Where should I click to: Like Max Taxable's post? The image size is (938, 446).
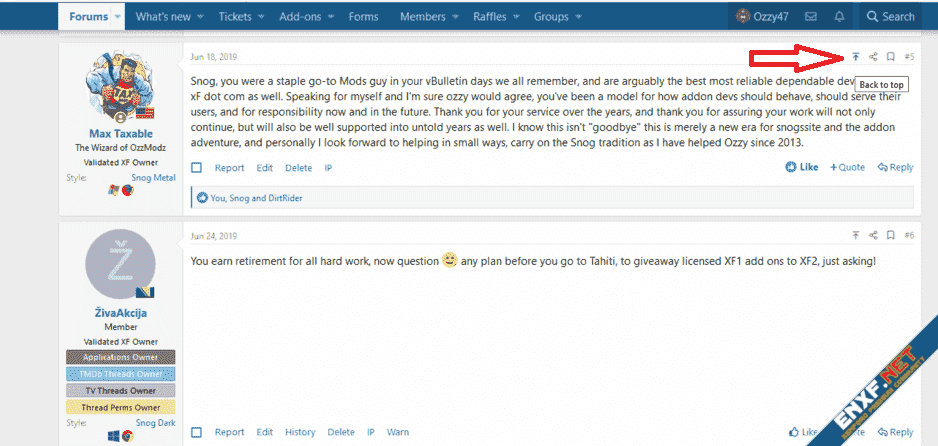point(802,167)
